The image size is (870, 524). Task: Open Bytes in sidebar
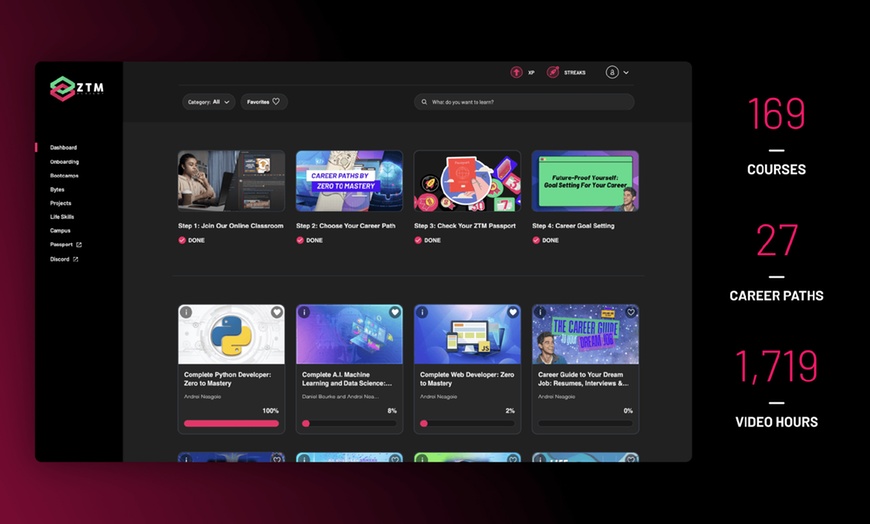pos(57,190)
